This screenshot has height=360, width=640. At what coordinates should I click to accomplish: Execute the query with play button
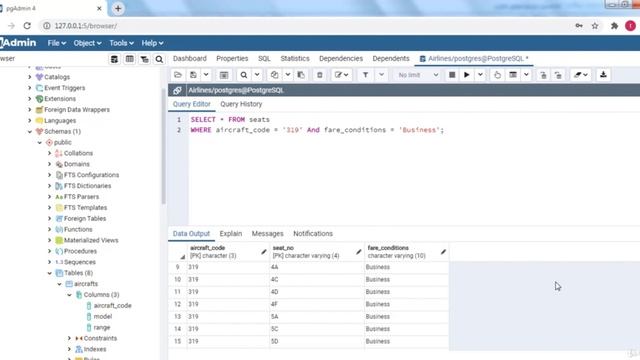point(467,75)
